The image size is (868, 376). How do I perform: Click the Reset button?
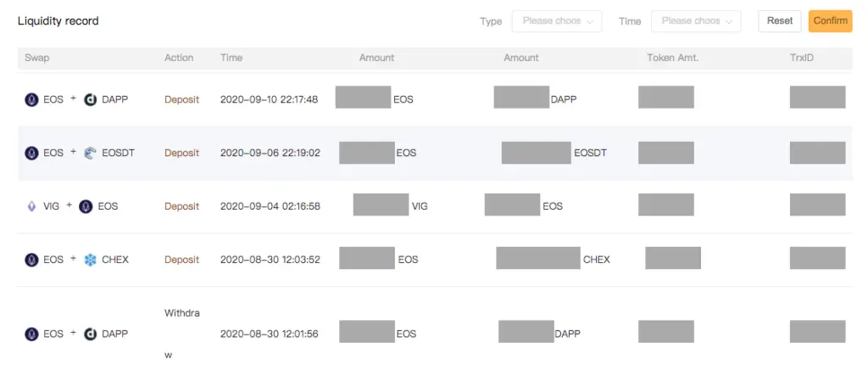780,21
